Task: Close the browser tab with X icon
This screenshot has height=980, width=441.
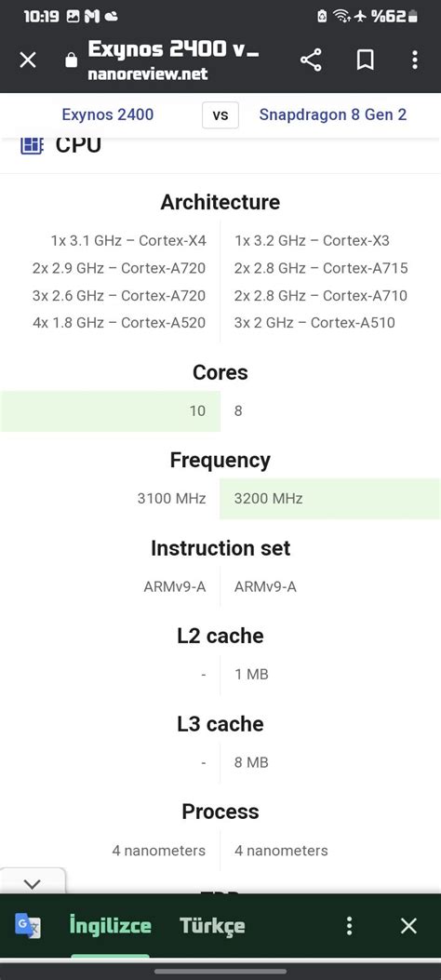Action: coord(28,60)
